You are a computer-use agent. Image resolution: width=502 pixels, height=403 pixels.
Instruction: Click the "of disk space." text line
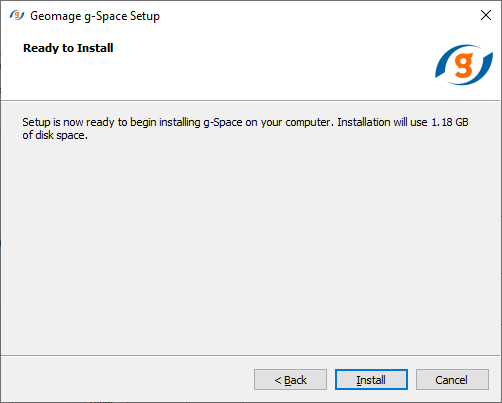click(55, 135)
